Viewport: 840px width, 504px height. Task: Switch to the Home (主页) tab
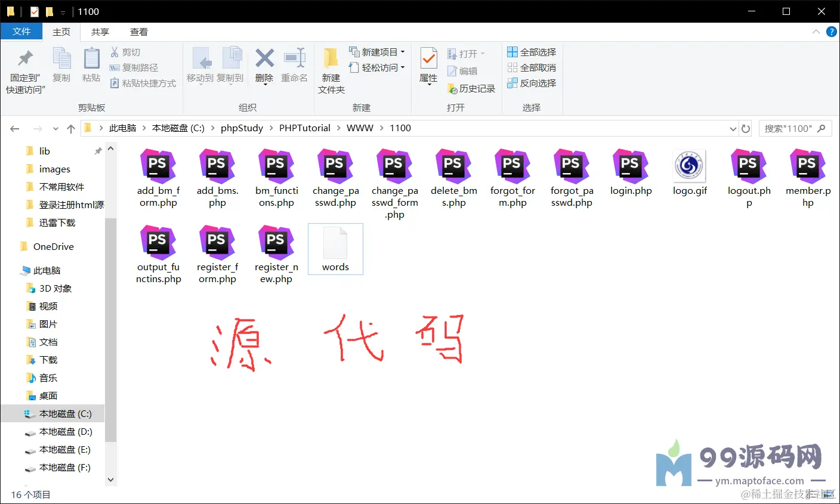(61, 32)
